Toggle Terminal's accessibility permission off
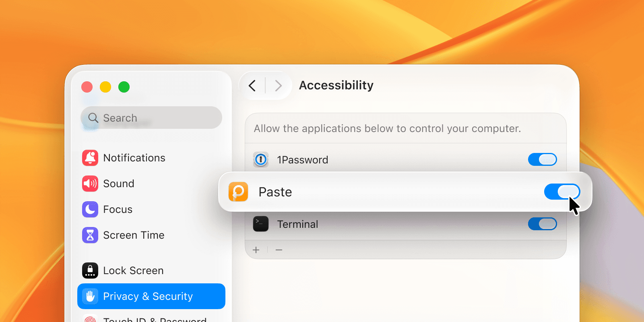This screenshot has height=322, width=644. pos(542,224)
